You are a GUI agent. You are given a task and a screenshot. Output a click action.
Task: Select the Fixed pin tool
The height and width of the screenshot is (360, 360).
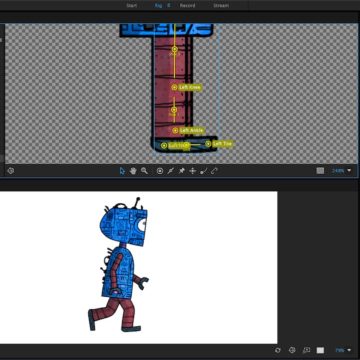click(x=182, y=171)
